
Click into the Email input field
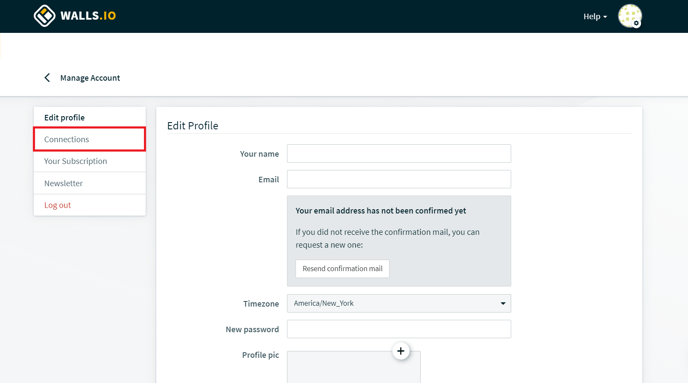pyautogui.click(x=399, y=179)
